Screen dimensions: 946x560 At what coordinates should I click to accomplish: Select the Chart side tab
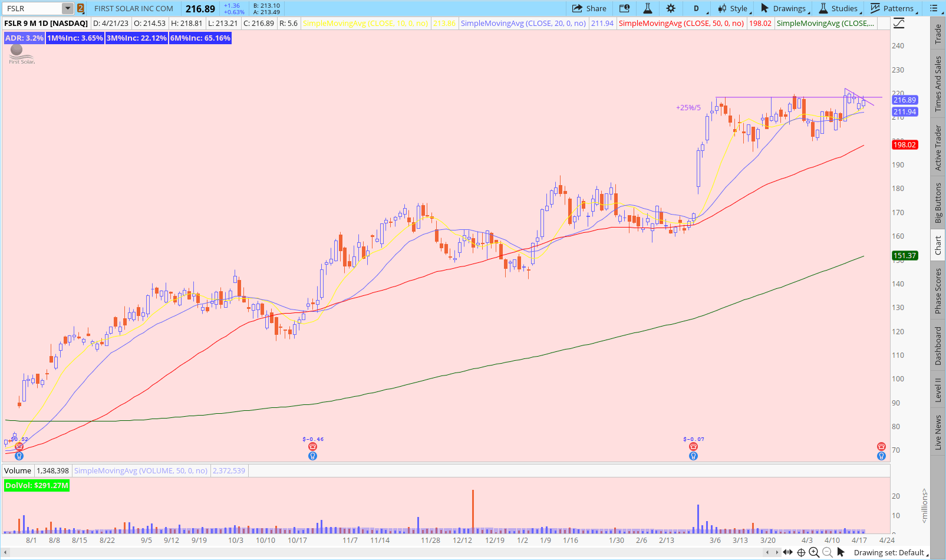pos(938,245)
